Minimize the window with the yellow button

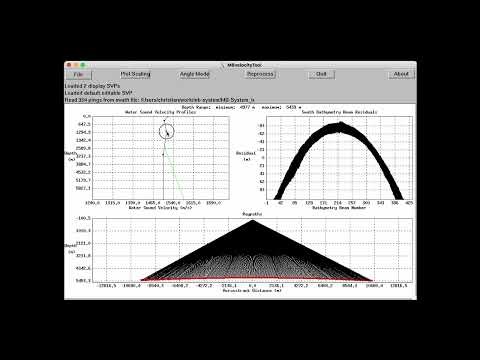tap(76, 65)
